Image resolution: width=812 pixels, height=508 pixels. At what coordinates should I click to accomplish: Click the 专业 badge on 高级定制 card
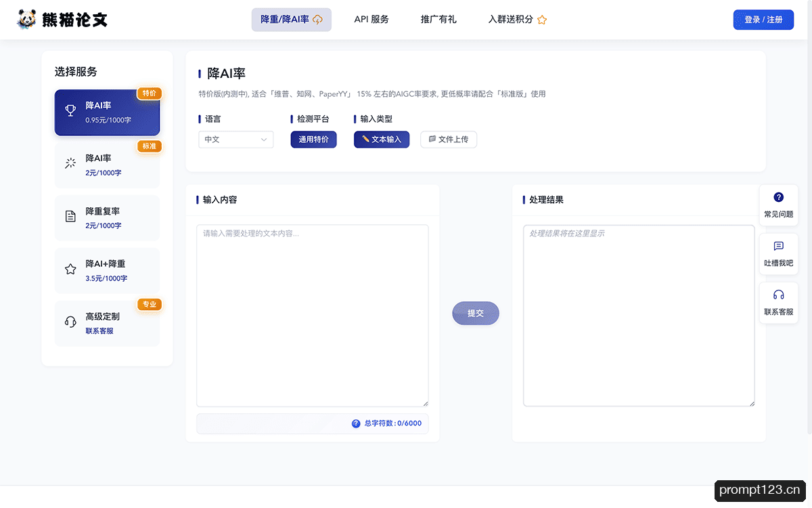coord(150,305)
